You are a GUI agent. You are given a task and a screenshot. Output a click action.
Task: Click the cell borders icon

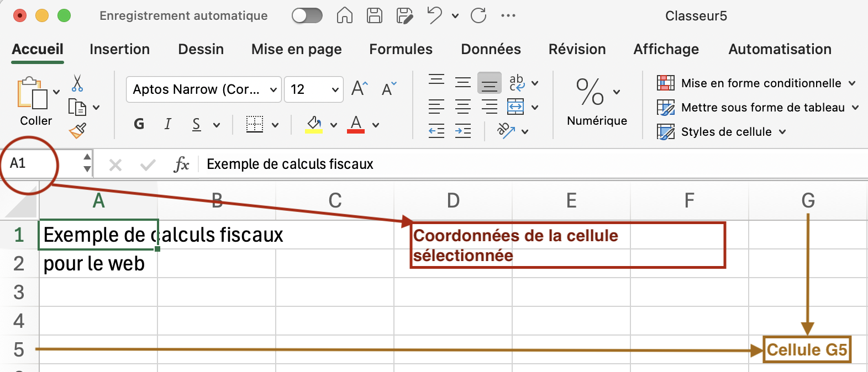pos(255,124)
